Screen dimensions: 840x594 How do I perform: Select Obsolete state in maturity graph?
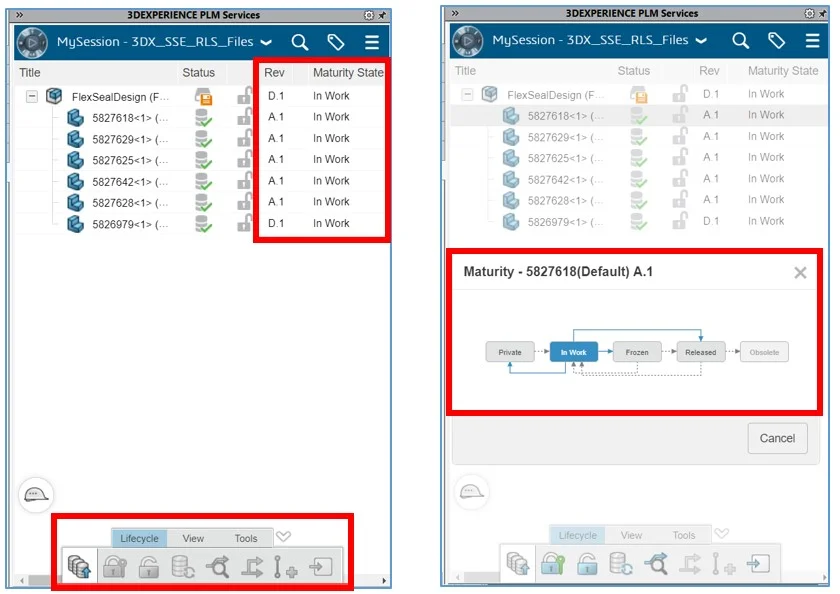click(764, 352)
